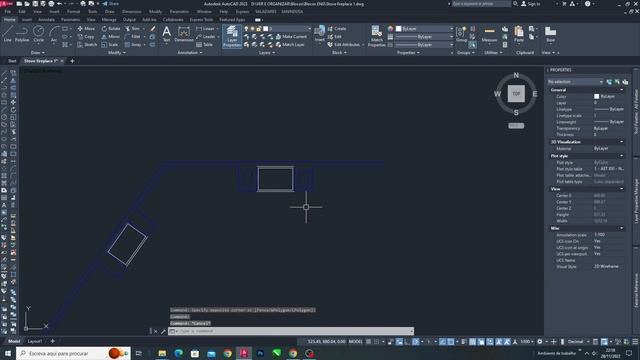This screenshot has width=640, height=360.
Task: Activate the Copy command
Action: pyautogui.click(x=86, y=36)
